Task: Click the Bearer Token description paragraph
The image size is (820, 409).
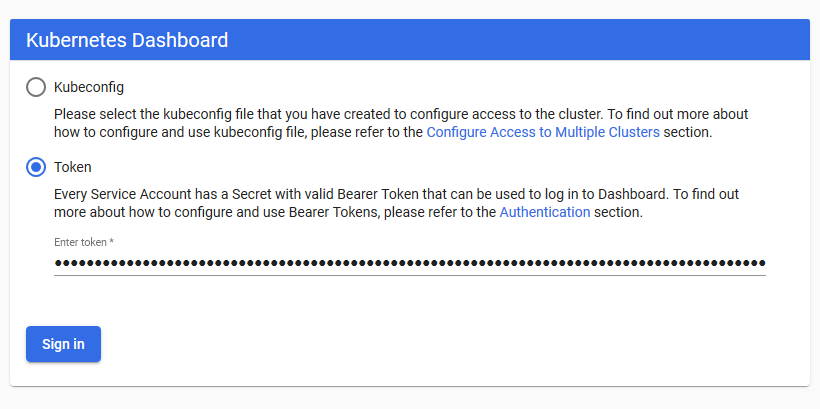Action: pos(396,203)
